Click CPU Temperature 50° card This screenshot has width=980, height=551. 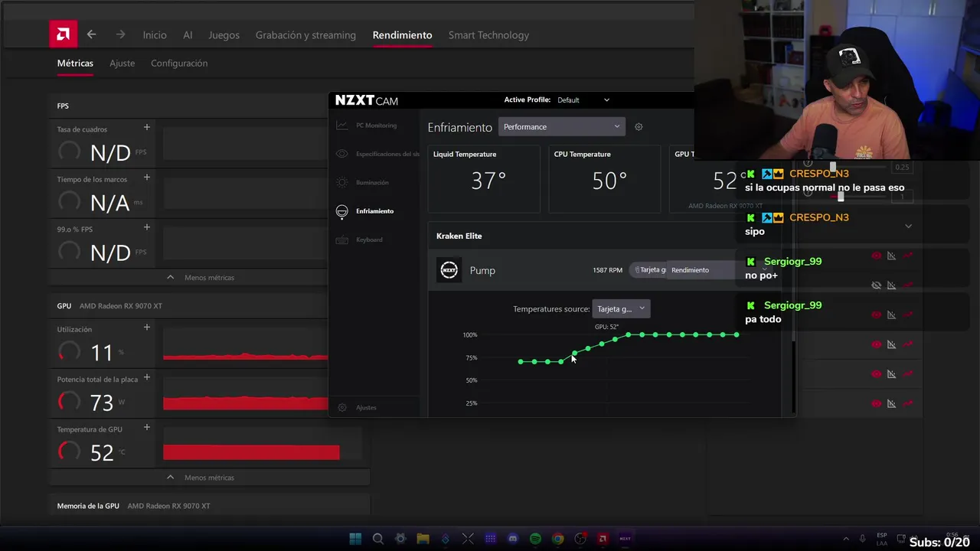tap(605, 178)
